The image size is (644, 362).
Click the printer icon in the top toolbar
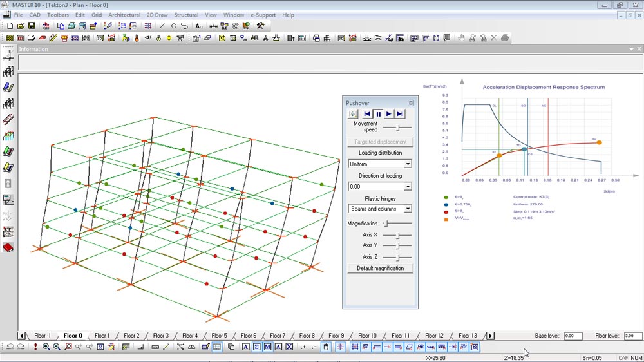[71, 26]
